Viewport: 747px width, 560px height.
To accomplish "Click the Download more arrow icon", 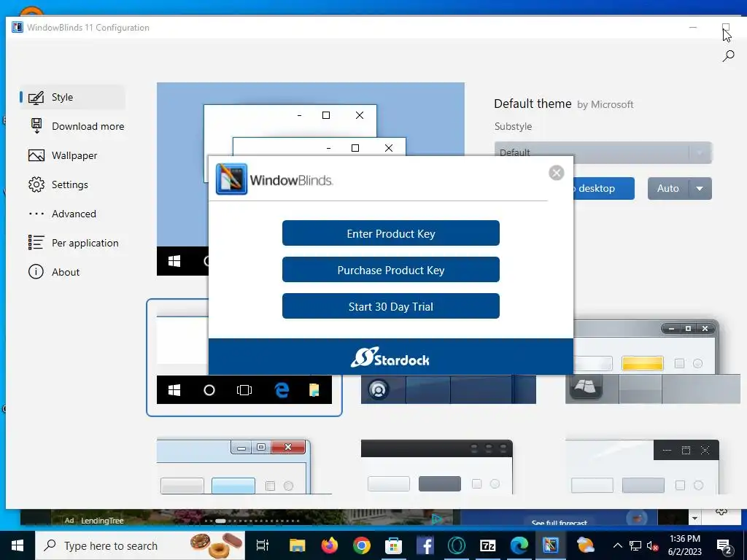I will 36,126.
